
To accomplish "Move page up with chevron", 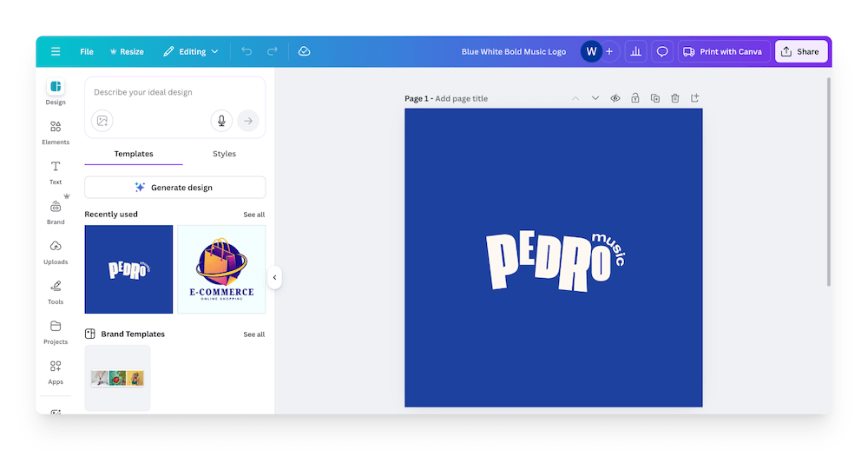I will pyautogui.click(x=575, y=98).
